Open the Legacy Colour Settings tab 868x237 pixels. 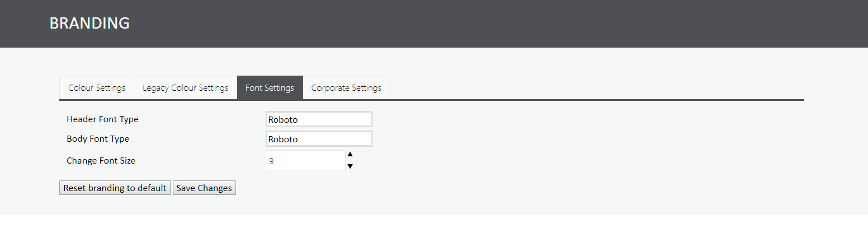185,88
